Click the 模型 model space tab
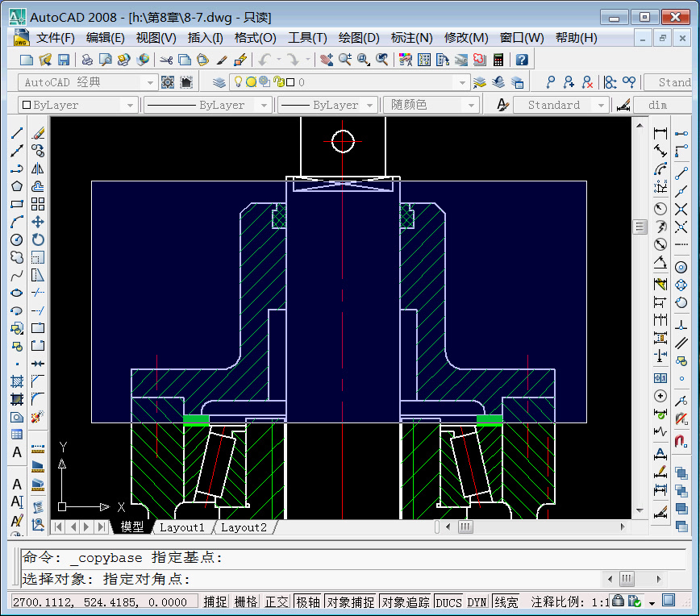Viewport: 700px width, 616px height. 133,527
